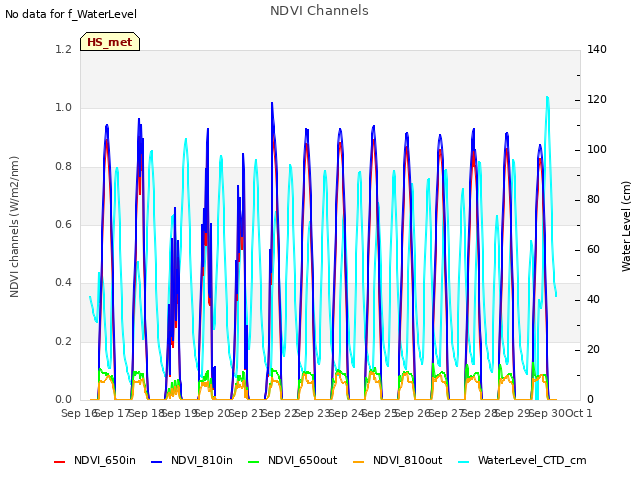Click the 0.6 left y-axis tick label
Screen dimensions: 640x480
tap(63, 224)
